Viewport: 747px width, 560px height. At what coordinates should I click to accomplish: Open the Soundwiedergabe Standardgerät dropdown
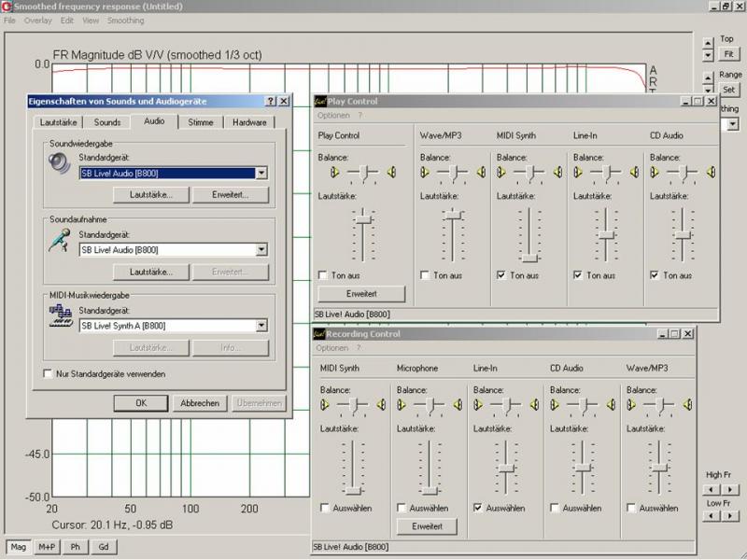(261, 173)
